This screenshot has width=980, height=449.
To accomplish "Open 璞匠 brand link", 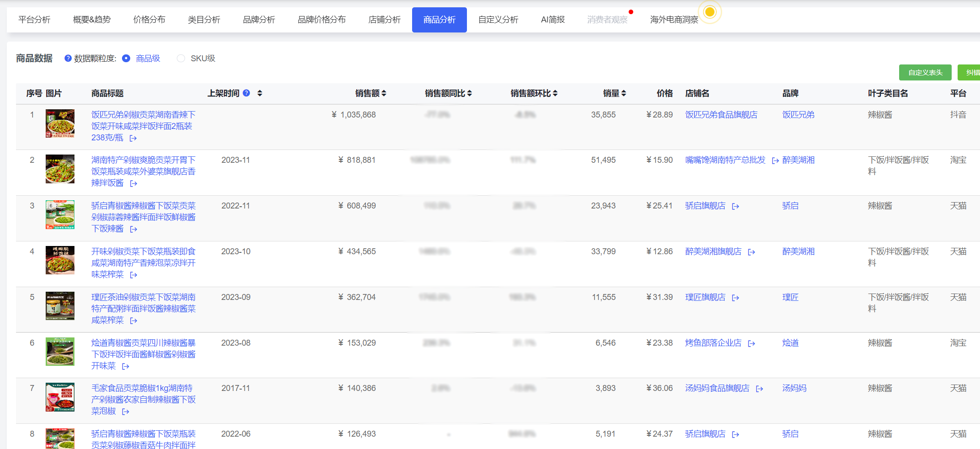I will (790, 297).
